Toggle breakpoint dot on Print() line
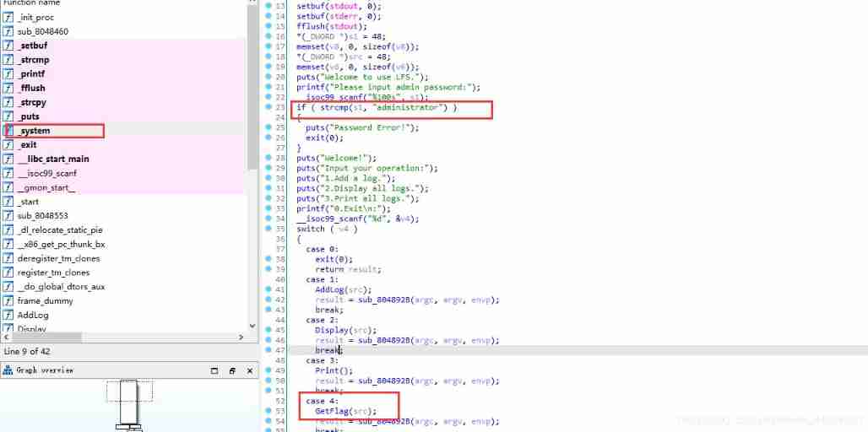 268,370
